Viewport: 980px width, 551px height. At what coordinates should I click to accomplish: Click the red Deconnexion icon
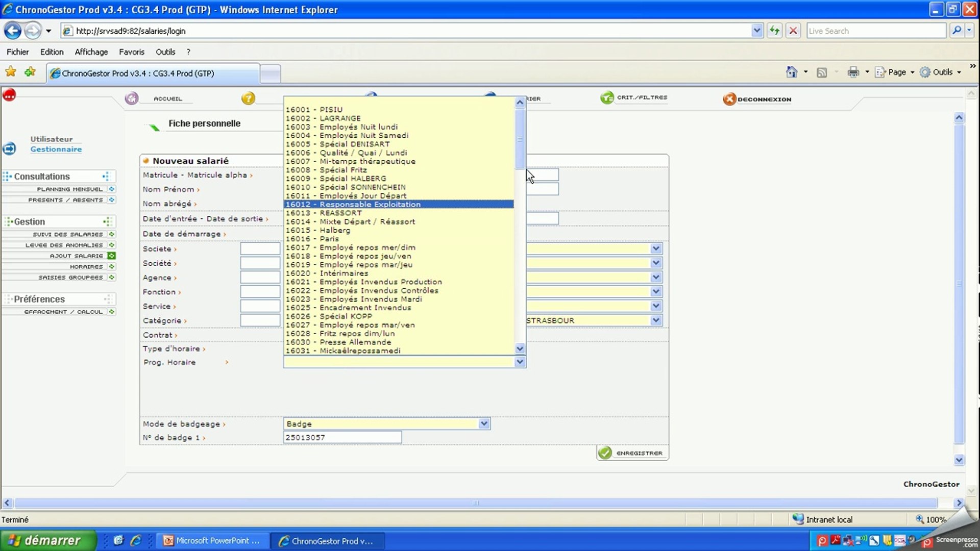(729, 99)
